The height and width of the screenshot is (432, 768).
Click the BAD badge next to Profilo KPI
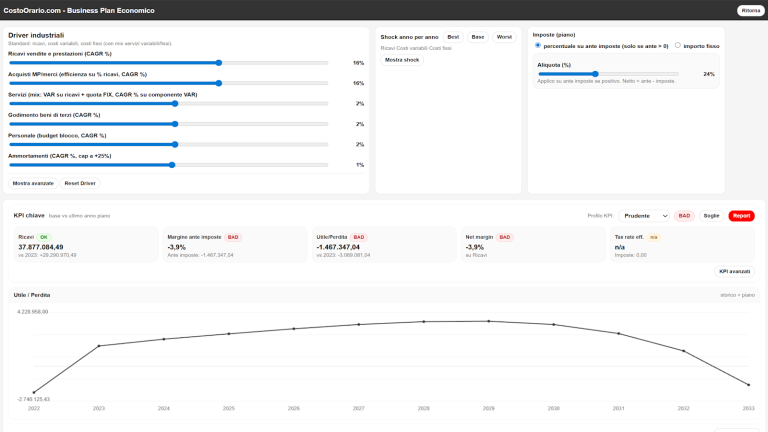point(684,215)
